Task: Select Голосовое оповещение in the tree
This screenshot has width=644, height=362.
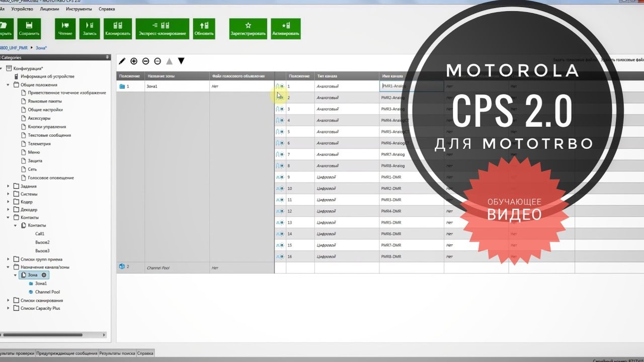Action: tap(51, 177)
